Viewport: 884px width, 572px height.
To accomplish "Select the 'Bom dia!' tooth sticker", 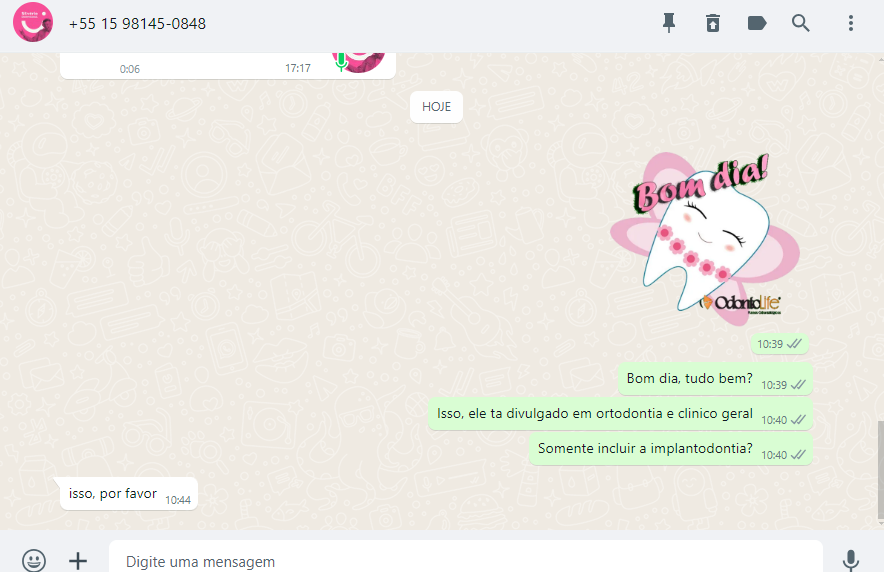I will 705,238.
